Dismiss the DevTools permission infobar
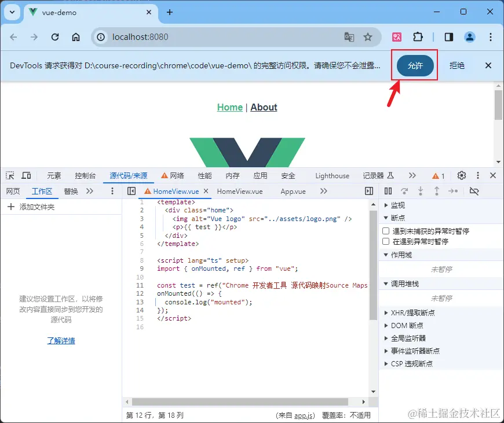 click(x=488, y=65)
